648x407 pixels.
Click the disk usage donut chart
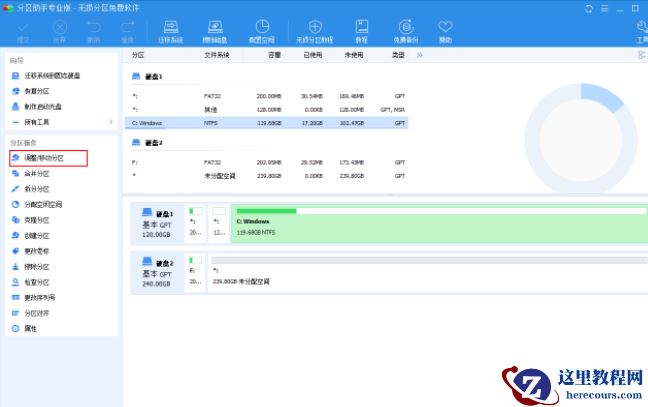click(581, 139)
